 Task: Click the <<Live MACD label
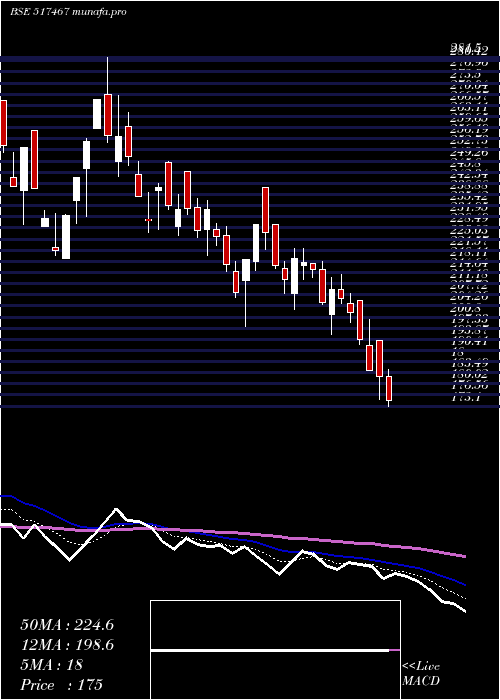pyautogui.click(x=421, y=674)
